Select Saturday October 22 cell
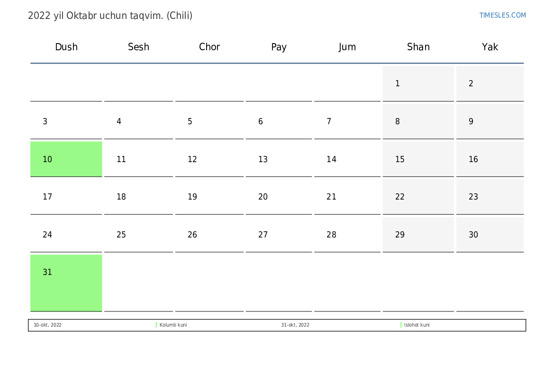This screenshot has width=554, height=392. point(418,197)
